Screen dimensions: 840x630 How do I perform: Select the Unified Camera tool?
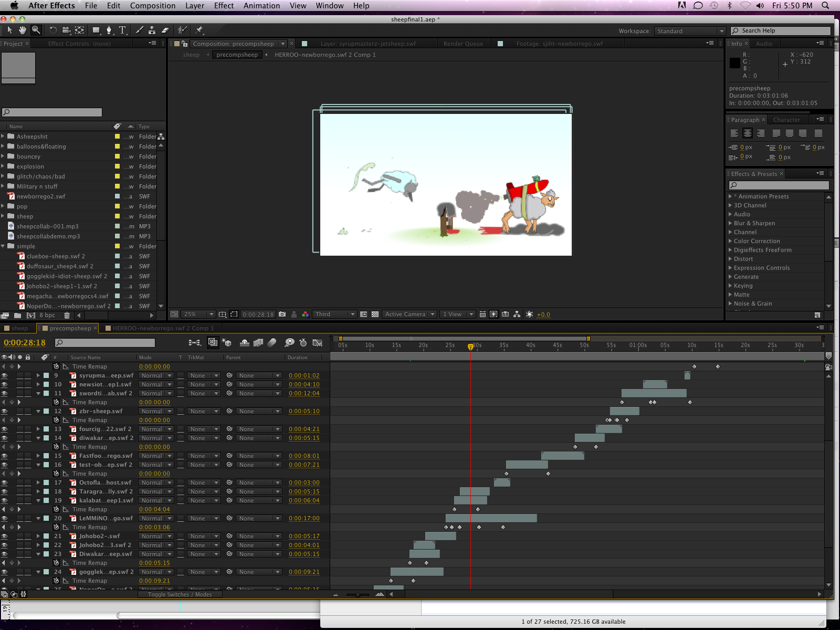coord(66,30)
